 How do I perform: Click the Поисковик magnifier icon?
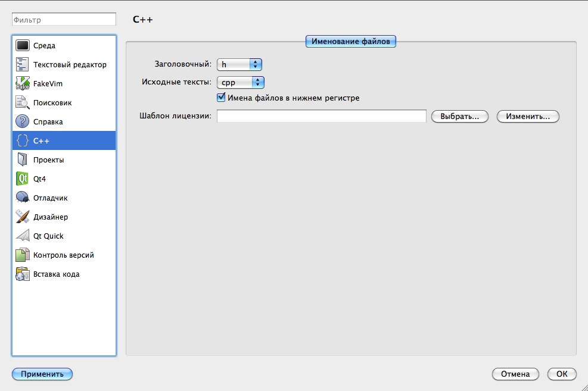(x=23, y=102)
